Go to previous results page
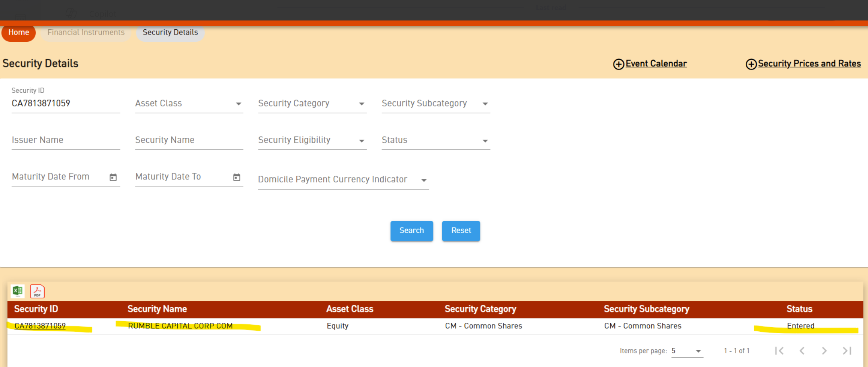Viewport: 868px width, 367px height. (x=802, y=351)
